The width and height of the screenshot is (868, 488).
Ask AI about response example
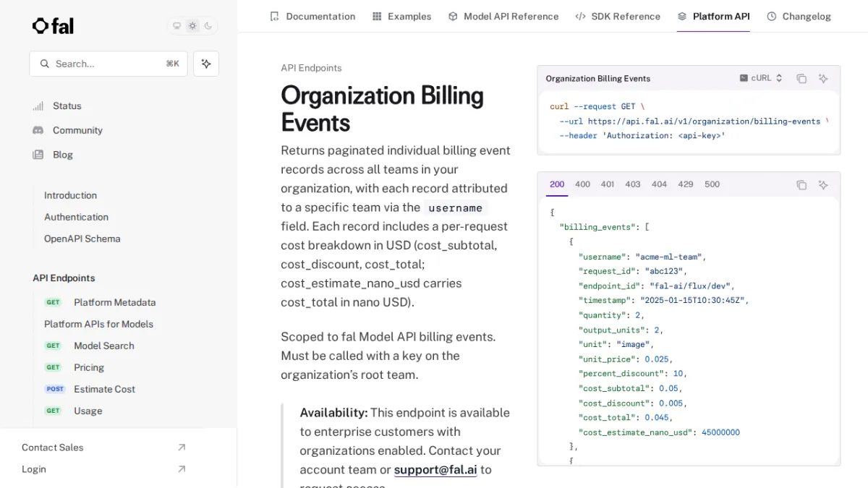pos(823,185)
